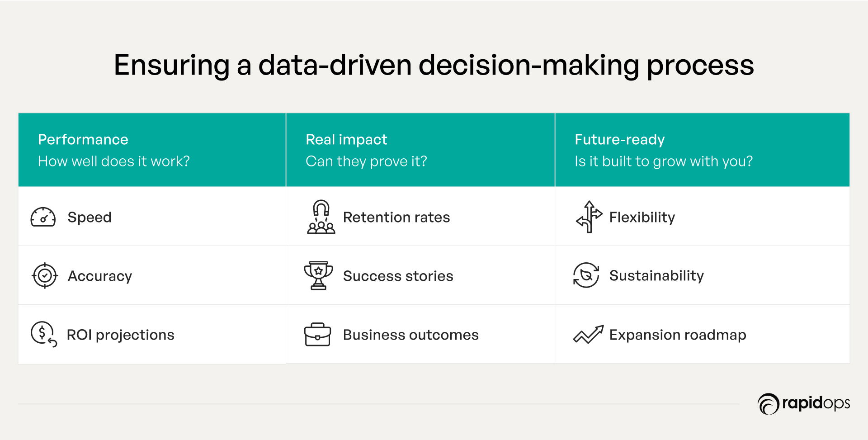Click the speedometer icon beside Speed
Viewport: 868px width, 440px height.
click(43, 217)
